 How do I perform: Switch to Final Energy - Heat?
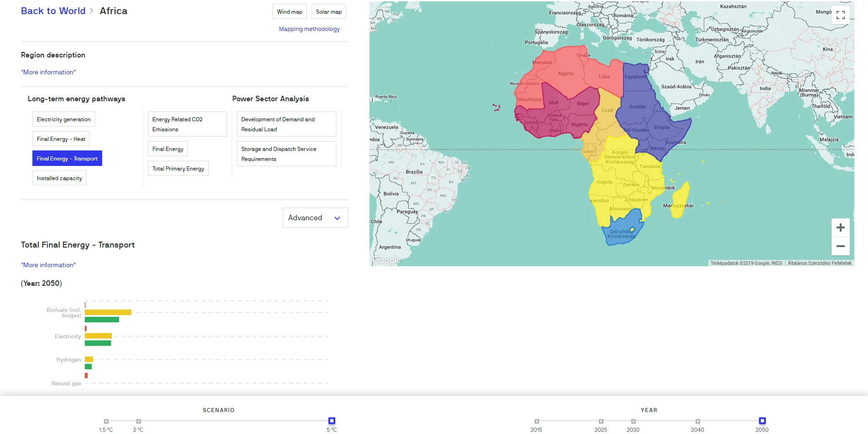click(61, 139)
